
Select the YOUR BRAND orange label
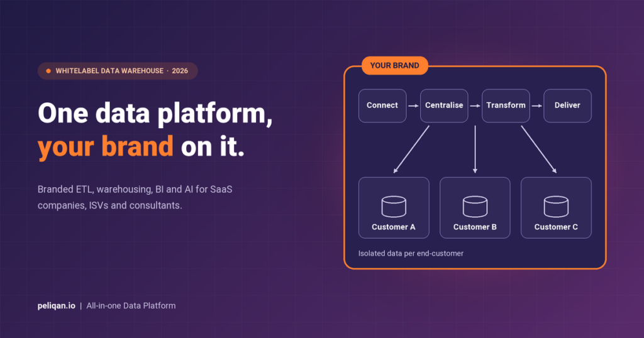395,65
